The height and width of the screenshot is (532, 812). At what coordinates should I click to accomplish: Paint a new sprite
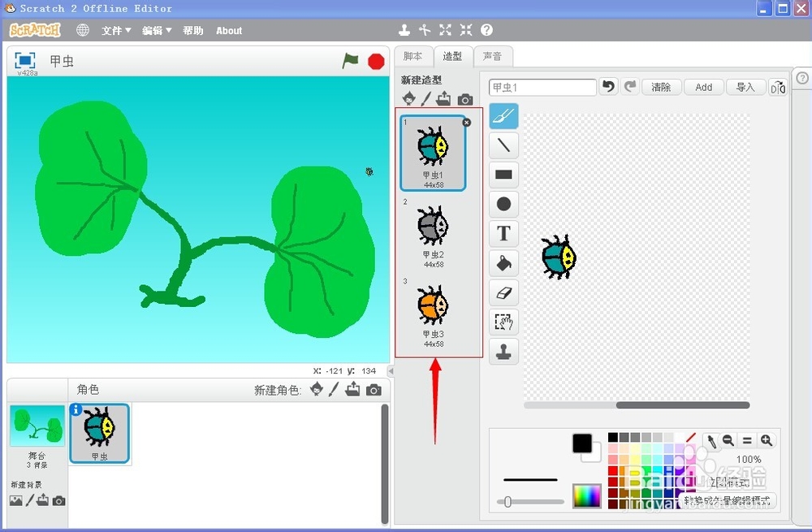pyautogui.click(x=334, y=389)
